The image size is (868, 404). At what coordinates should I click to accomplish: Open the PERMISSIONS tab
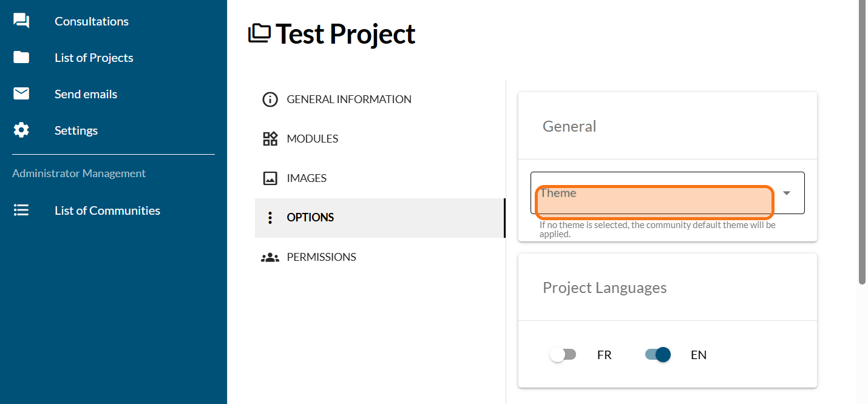321,257
